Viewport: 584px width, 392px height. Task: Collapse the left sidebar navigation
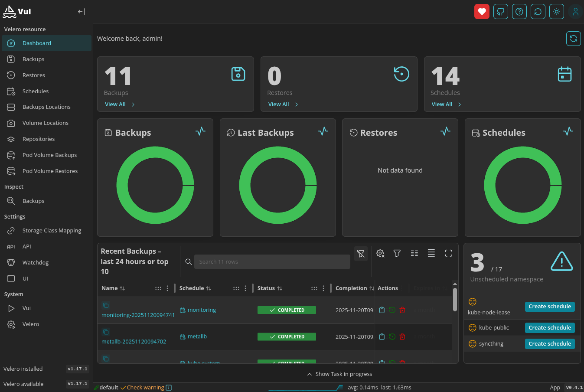pos(81,12)
